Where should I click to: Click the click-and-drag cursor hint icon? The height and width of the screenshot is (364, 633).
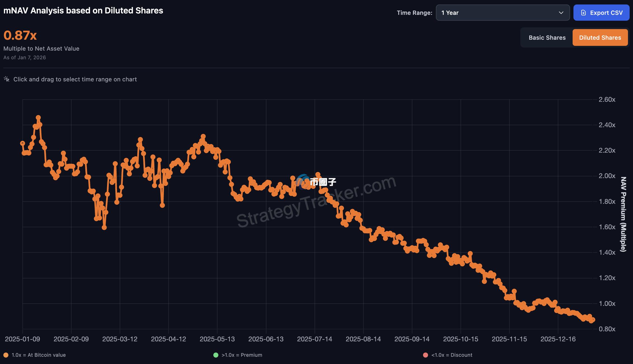7,79
